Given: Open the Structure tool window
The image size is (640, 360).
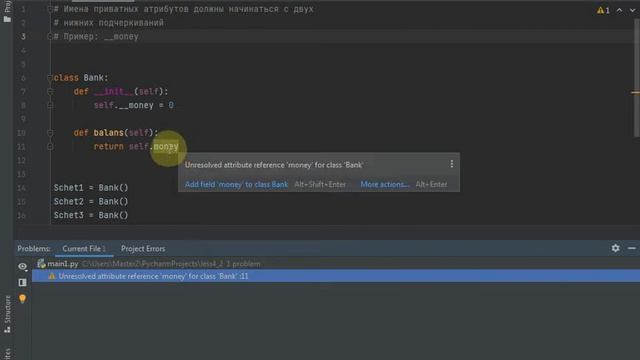Looking at the screenshot, I should (x=7, y=314).
